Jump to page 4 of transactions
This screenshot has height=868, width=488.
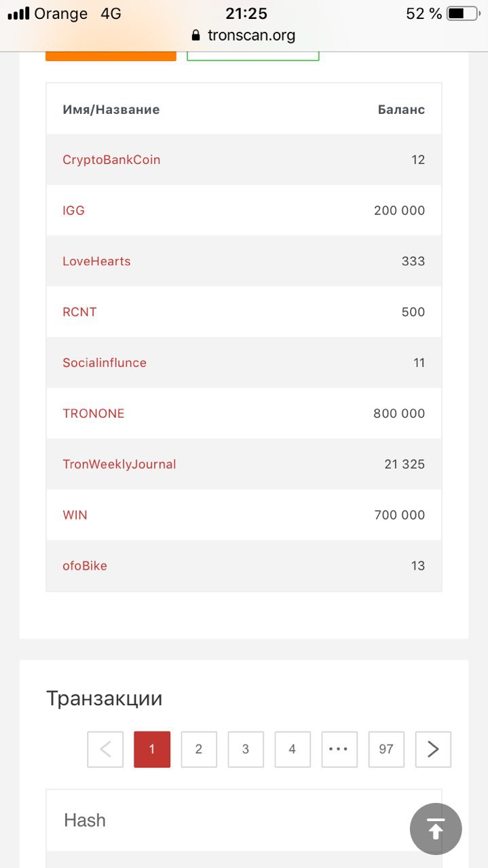[x=293, y=749]
